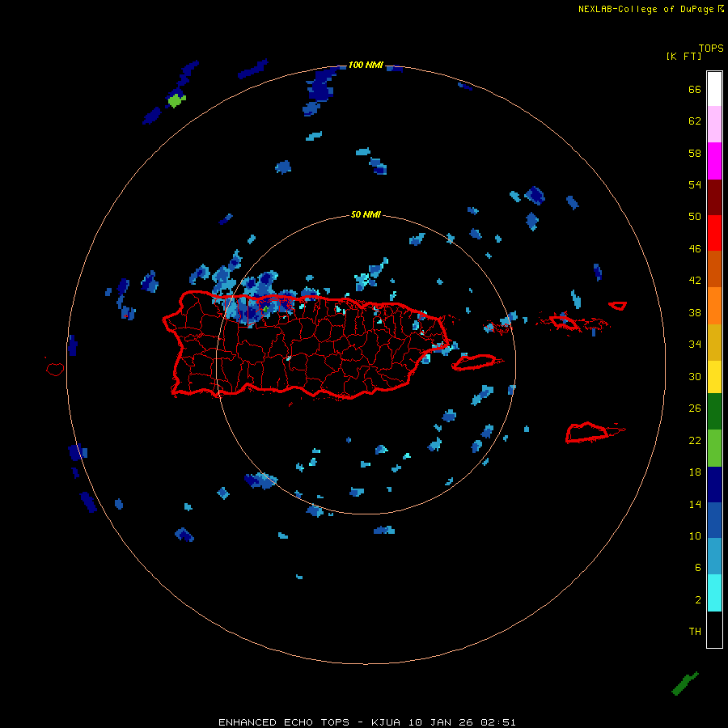Click the light green echo cell beyond the 100 NMI ring
The image size is (728, 728).
[x=176, y=99]
